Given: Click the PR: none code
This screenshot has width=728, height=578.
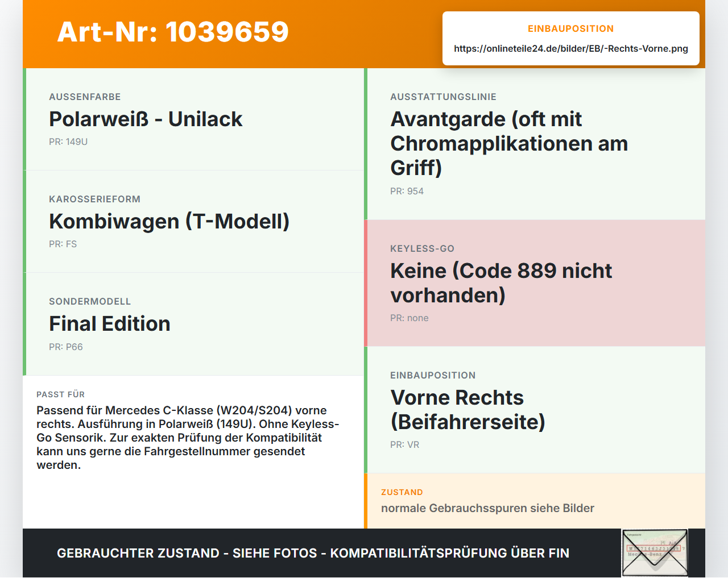Looking at the screenshot, I should [409, 318].
